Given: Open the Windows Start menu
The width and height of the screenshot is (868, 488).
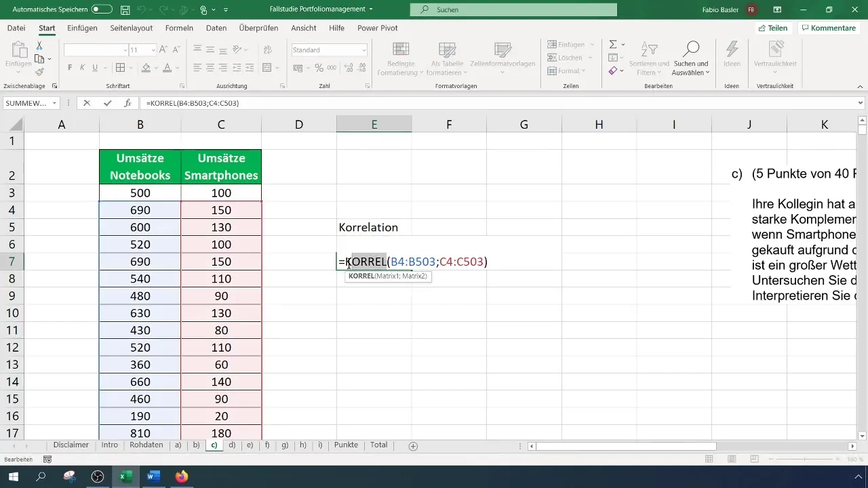Looking at the screenshot, I should [x=14, y=476].
